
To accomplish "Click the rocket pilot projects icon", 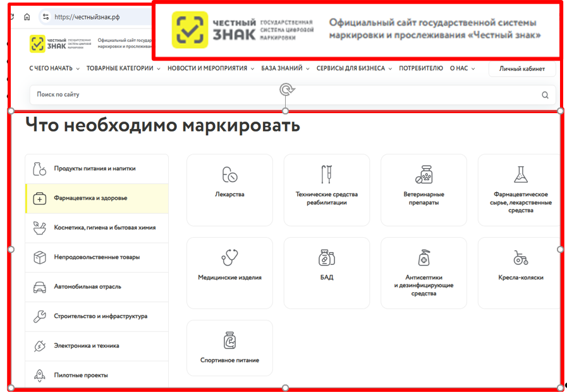I will point(39,376).
